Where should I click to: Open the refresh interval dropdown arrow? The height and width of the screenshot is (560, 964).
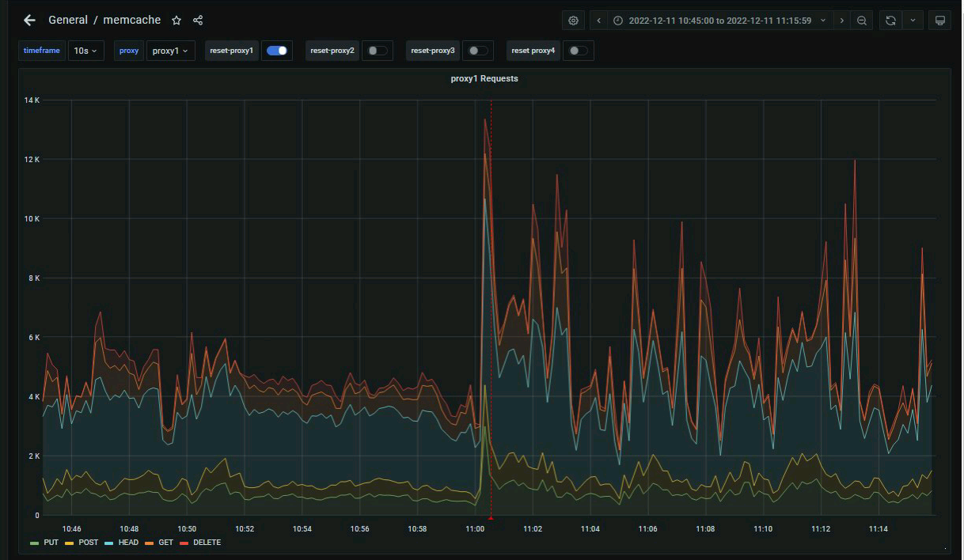tap(913, 21)
